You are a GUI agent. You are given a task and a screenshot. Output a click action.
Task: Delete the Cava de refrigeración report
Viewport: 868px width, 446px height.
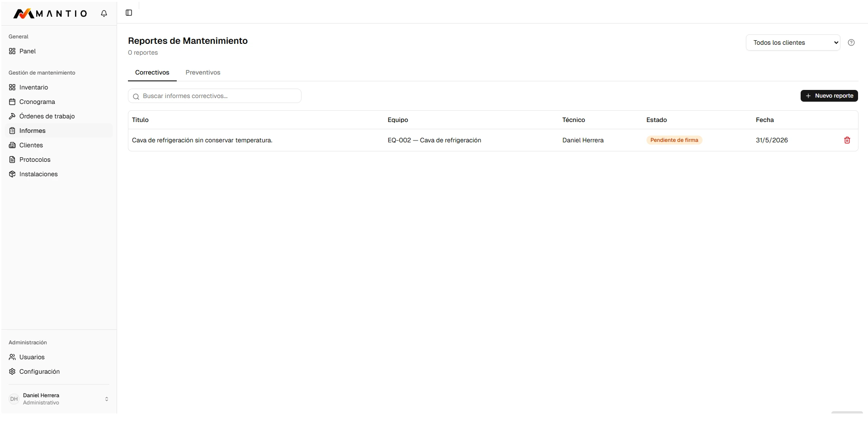pos(847,140)
